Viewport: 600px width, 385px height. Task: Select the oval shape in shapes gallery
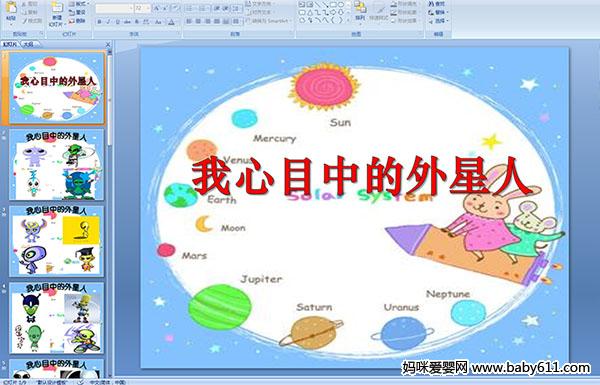tap(340, 5)
